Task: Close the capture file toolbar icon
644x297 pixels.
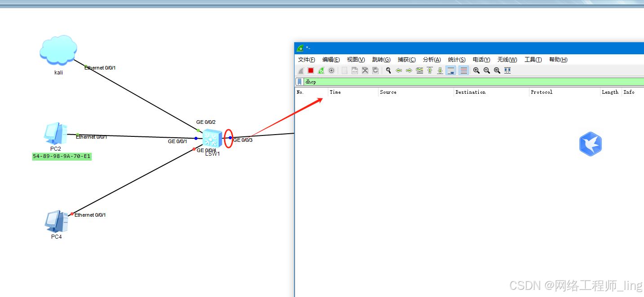Action: [365, 70]
